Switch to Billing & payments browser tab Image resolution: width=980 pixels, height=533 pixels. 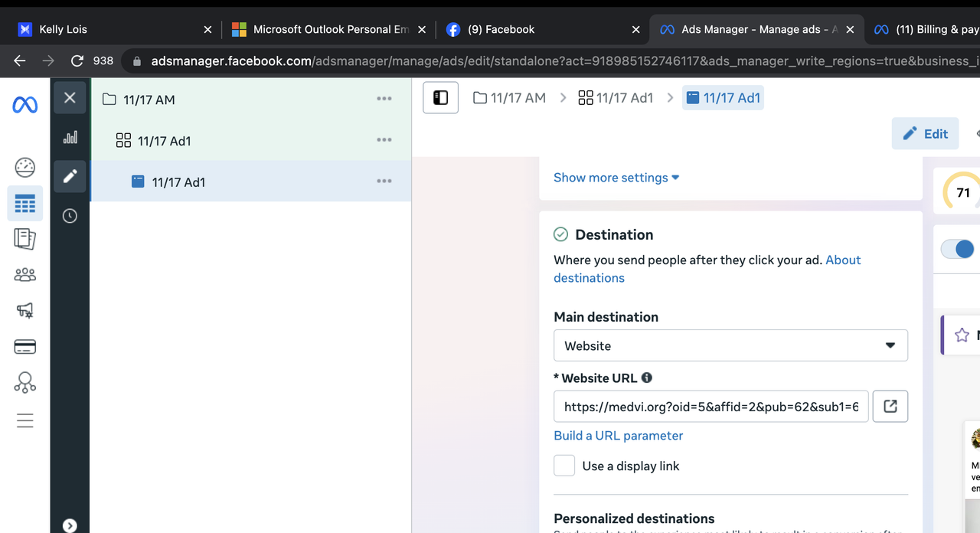coord(926,29)
